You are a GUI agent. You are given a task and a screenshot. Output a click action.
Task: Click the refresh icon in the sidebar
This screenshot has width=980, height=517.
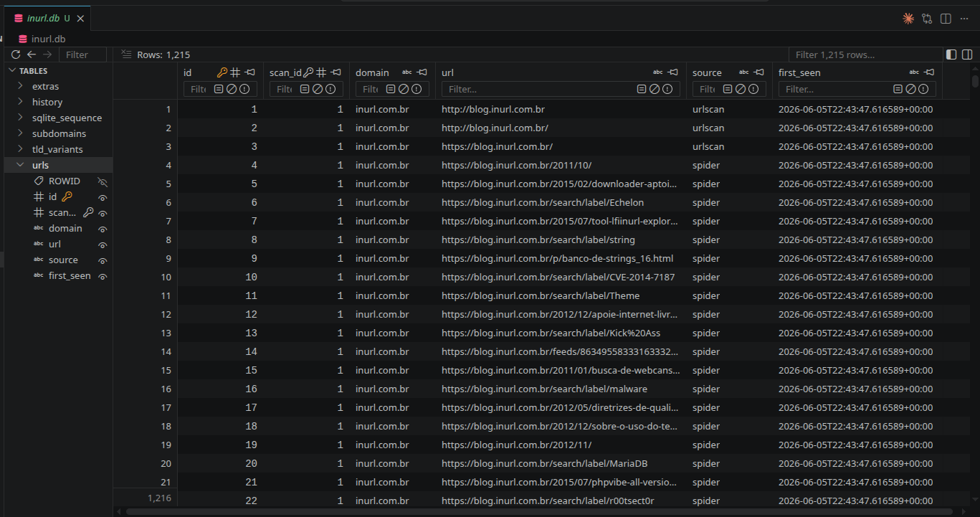pos(16,54)
